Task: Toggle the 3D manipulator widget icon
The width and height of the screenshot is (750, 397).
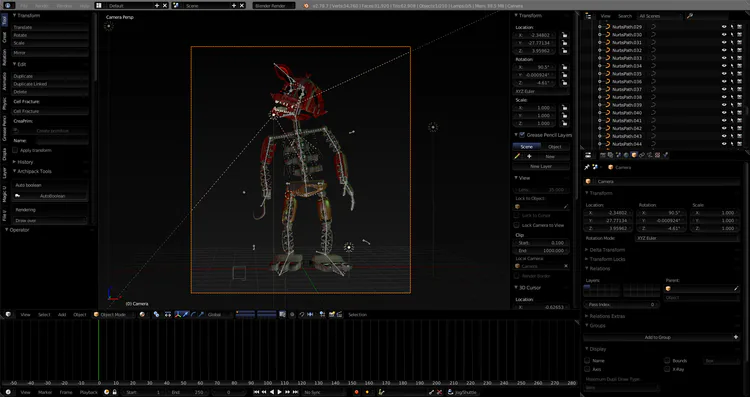Action: click(178, 314)
